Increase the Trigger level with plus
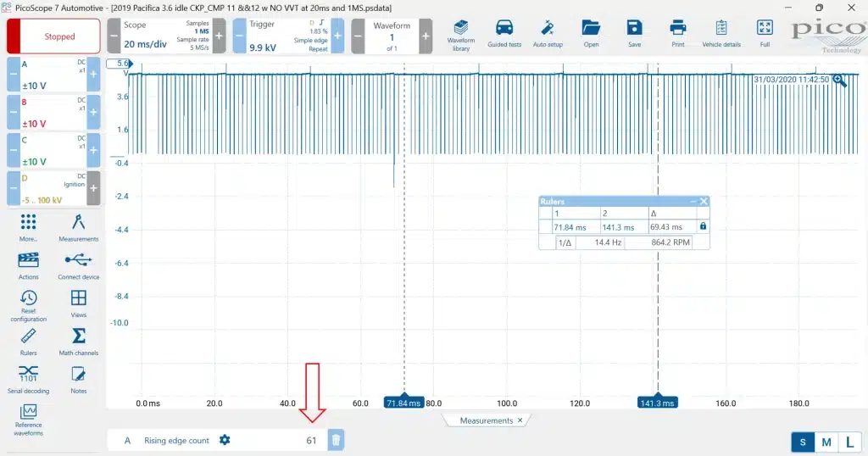868x456 pixels. pyautogui.click(x=337, y=36)
